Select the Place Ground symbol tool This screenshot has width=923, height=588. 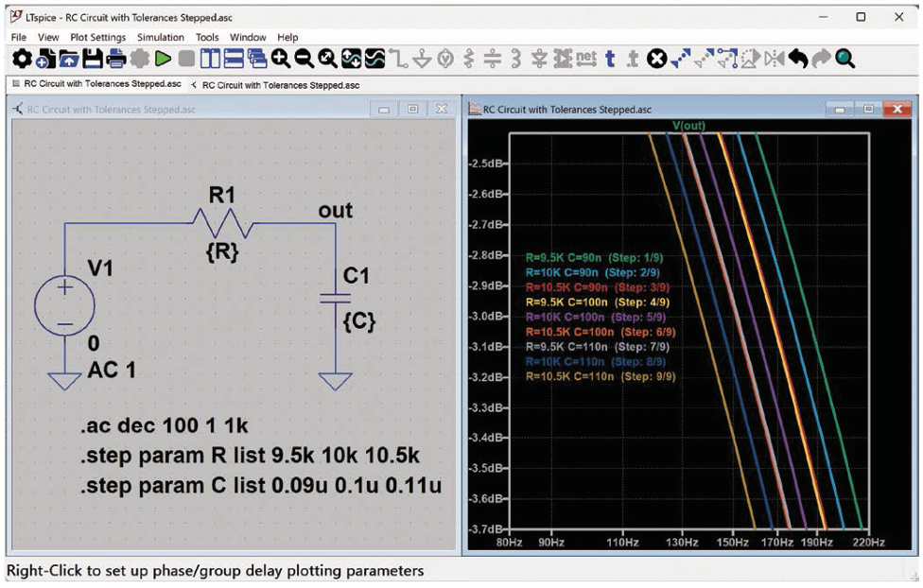click(422, 60)
